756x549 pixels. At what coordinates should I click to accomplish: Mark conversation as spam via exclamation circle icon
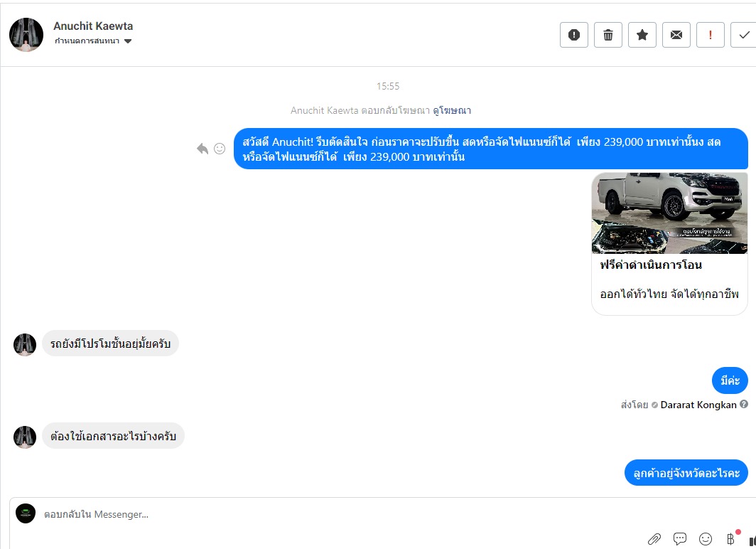click(x=574, y=35)
